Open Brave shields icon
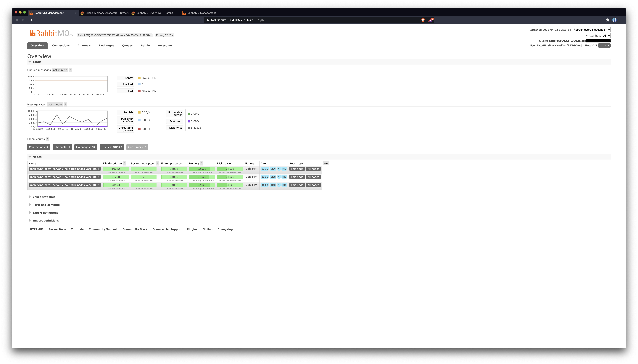638x364 pixels. click(x=423, y=20)
